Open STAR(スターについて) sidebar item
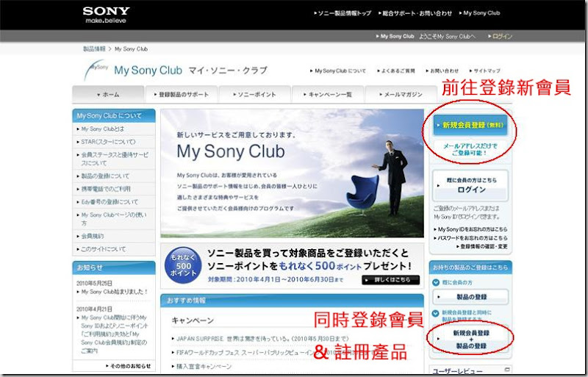 click(x=114, y=142)
